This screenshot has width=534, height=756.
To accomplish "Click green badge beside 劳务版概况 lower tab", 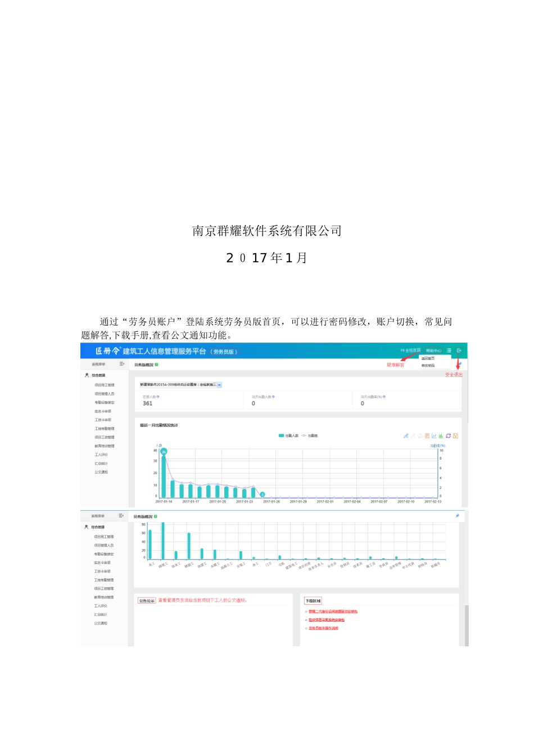I will [156, 516].
